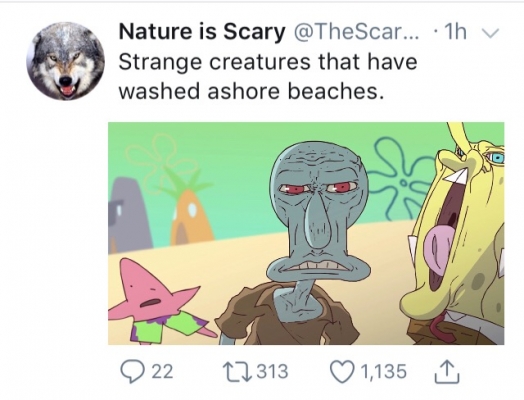Like the tweet with heart icon
The image size is (524, 400).
(x=343, y=371)
